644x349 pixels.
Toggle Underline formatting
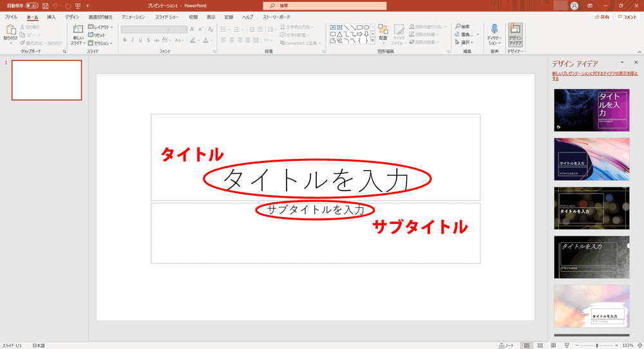point(140,40)
